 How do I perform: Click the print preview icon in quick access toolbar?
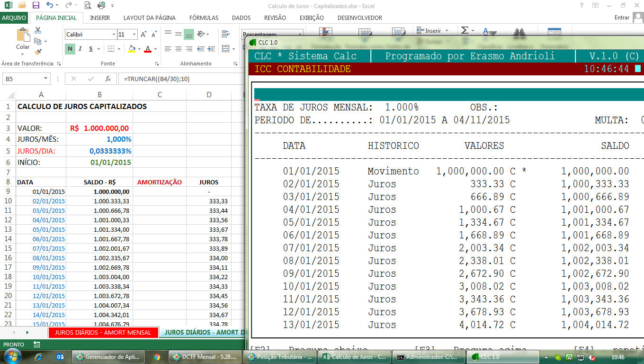(88, 6)
